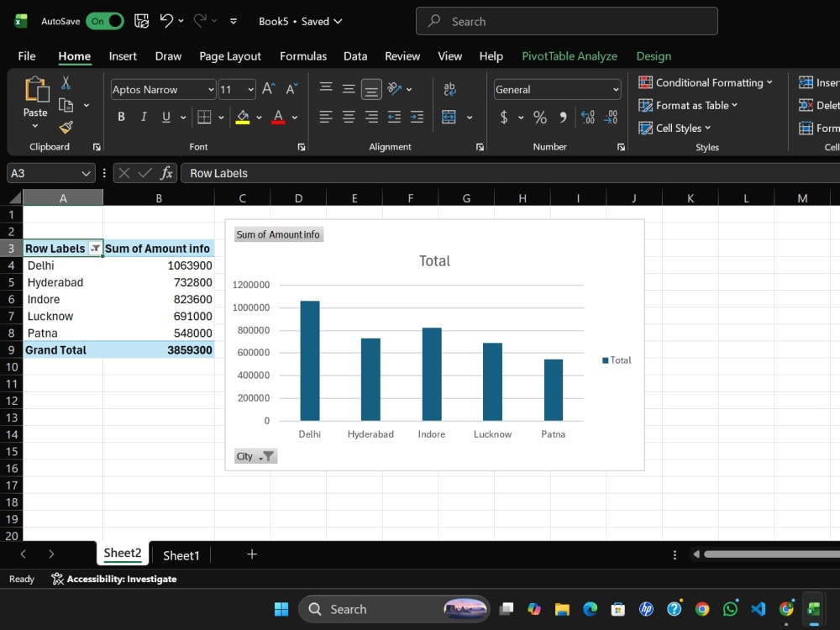
Task: Switch to the Sheet1 tab
Action: [181, 555]
